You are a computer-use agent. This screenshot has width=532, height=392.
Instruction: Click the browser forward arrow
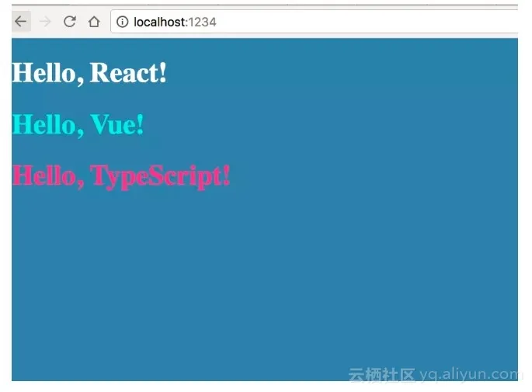point(45,22)
